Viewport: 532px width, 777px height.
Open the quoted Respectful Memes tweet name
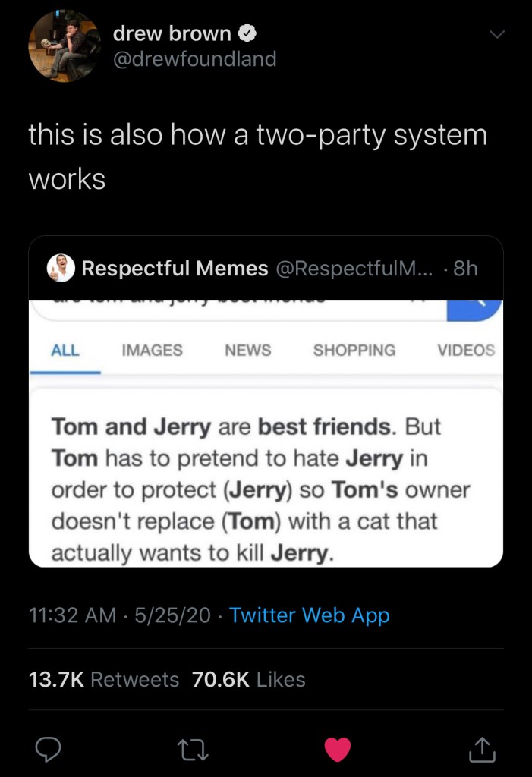(175, 269)
